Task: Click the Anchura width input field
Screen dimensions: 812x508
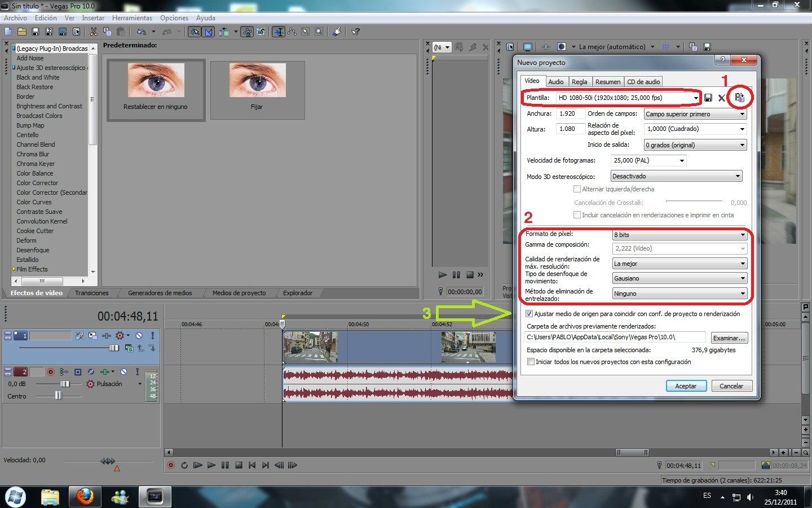Action: pos(571,113)
